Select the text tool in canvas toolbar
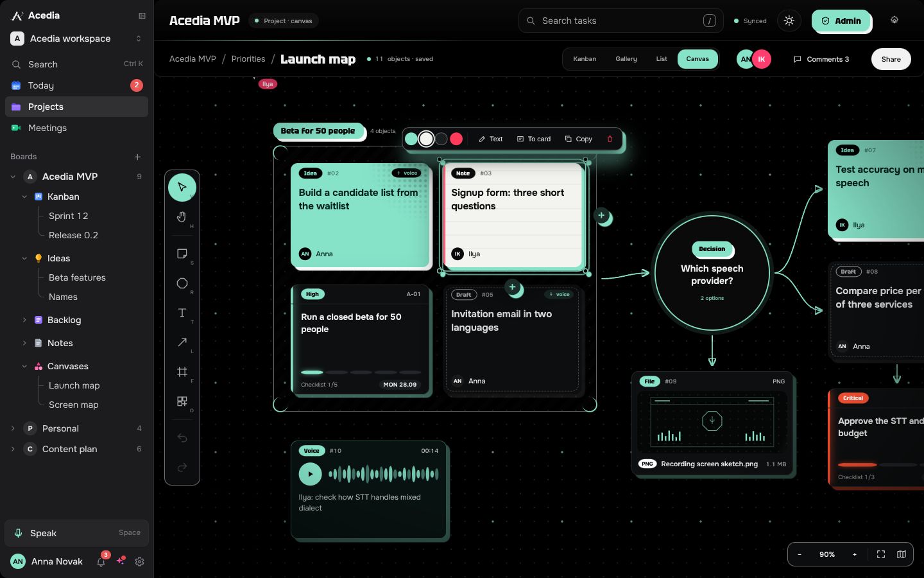924x578 pixels. pos(182,313)
